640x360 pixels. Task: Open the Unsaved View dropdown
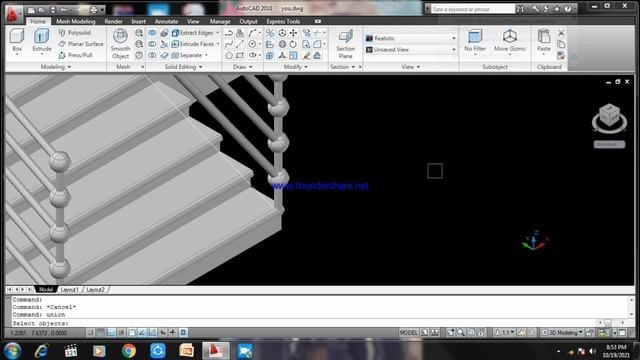[x=411, y=49]
